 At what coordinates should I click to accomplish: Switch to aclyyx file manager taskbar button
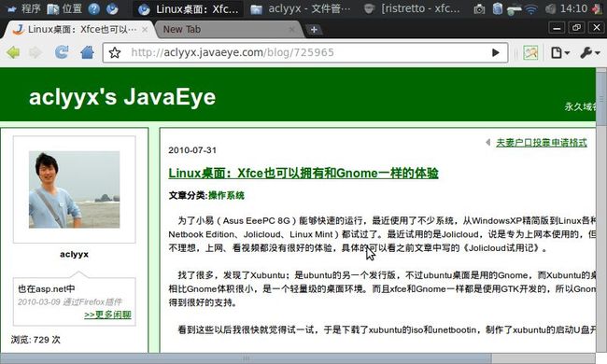tap(301, 8)
